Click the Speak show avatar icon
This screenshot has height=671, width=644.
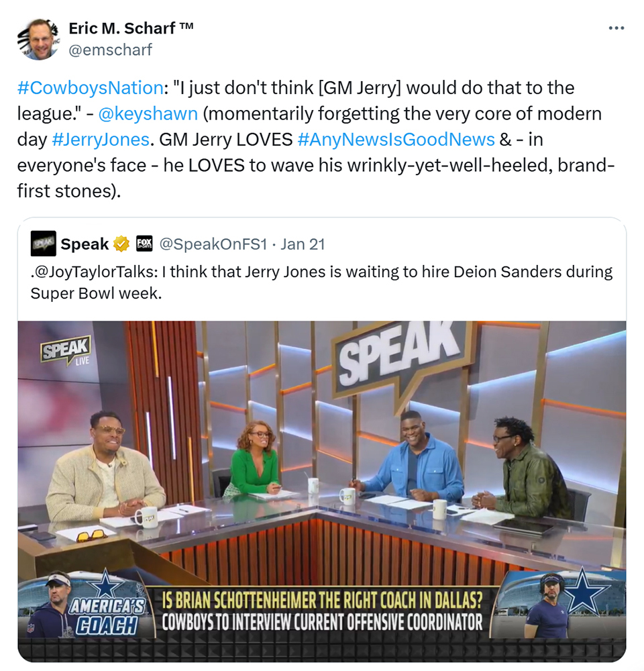43,244
